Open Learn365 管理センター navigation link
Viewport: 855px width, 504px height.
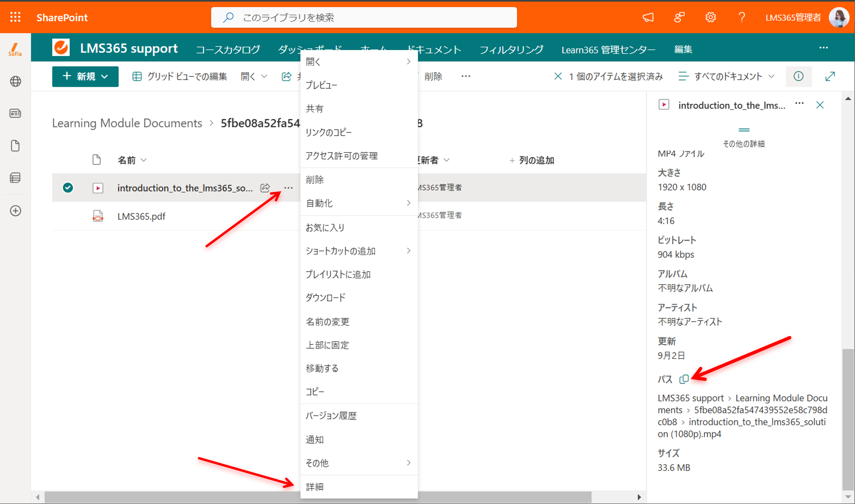pos(608,50)
